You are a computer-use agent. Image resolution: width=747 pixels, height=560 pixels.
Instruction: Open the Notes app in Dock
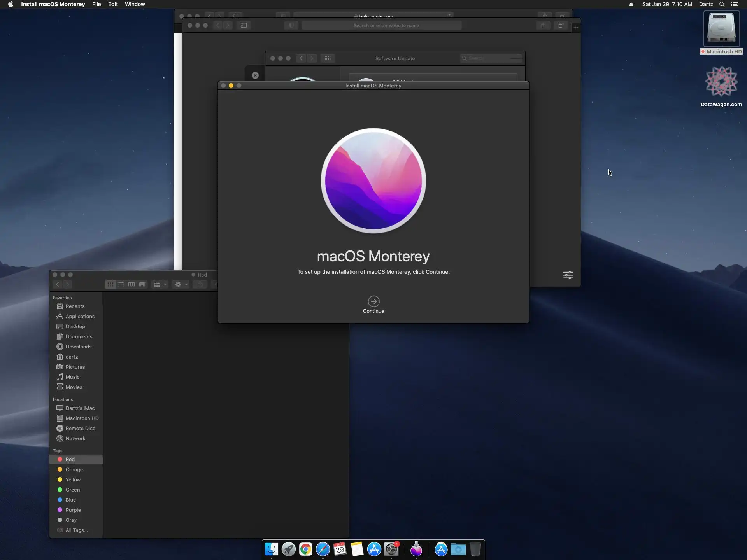pyautogui.click(x=357, y=549)
